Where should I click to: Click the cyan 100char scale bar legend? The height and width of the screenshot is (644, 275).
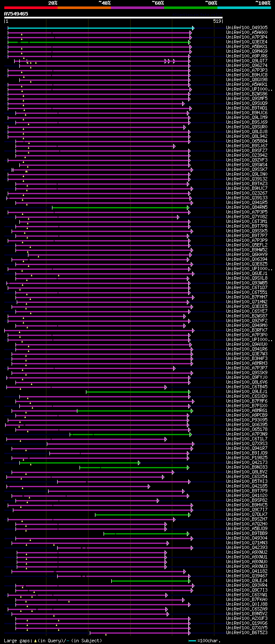pyautogui.click(x=192, y=641)
